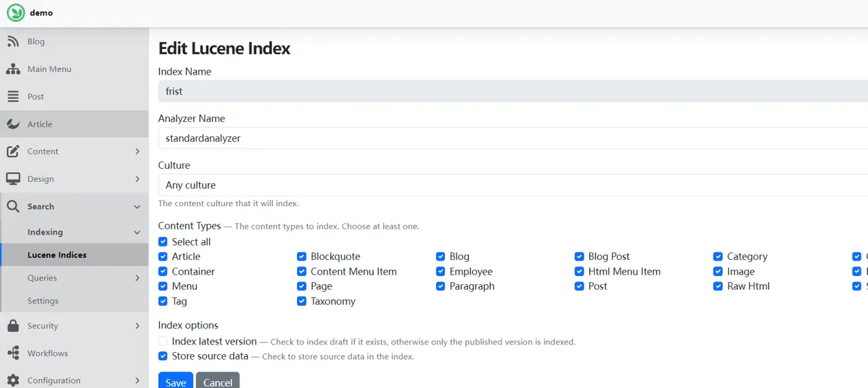This screenshot has height=388, width=868.
Task: Expand the Queries submenu chevron
Action: tap(137, 278)
